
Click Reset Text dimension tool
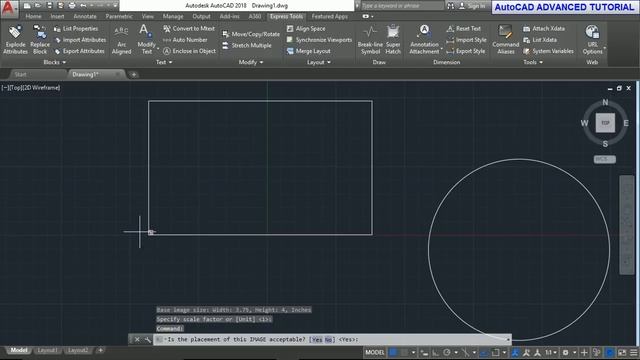[x=463, y=29]
